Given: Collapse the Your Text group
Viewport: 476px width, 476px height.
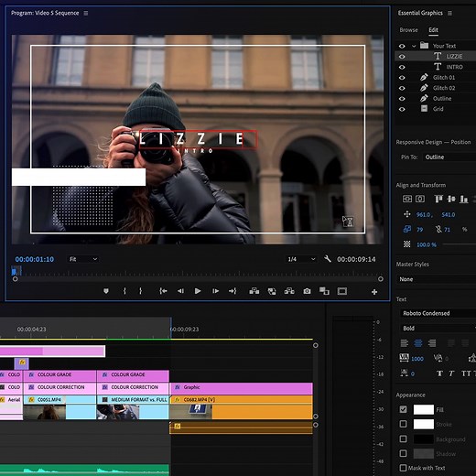Looking at the screenshot, I should pos(414,46).
